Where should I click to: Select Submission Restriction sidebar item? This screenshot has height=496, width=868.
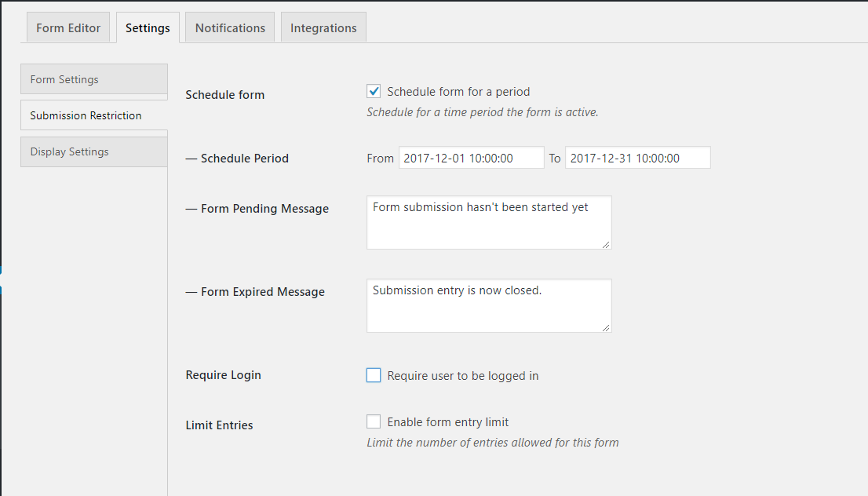tap(94, 115)
